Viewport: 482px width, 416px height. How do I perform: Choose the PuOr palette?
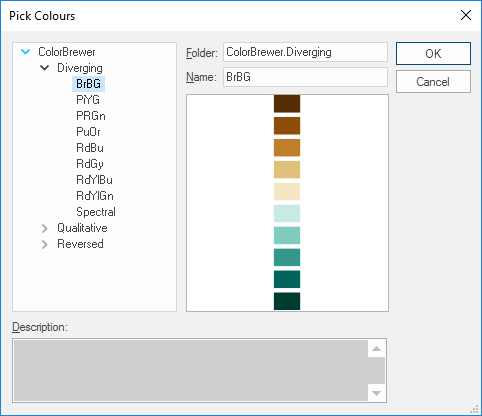click(88, 132)
